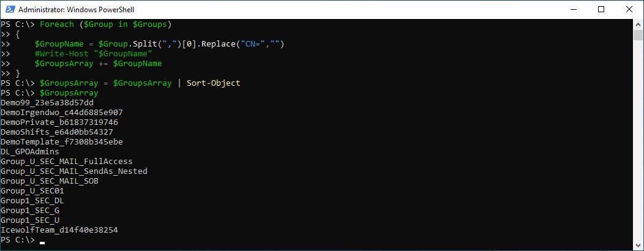Click the IcewolfTeam_d14f40e38254 output line
Image resolution: width=644 pixels, height=251 pixels.
59,230
